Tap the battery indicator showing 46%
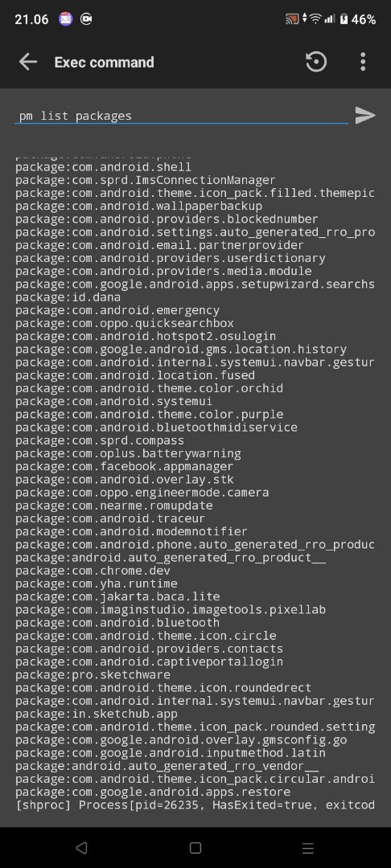Viewport: 391px width, 868px height. (358, 19)
